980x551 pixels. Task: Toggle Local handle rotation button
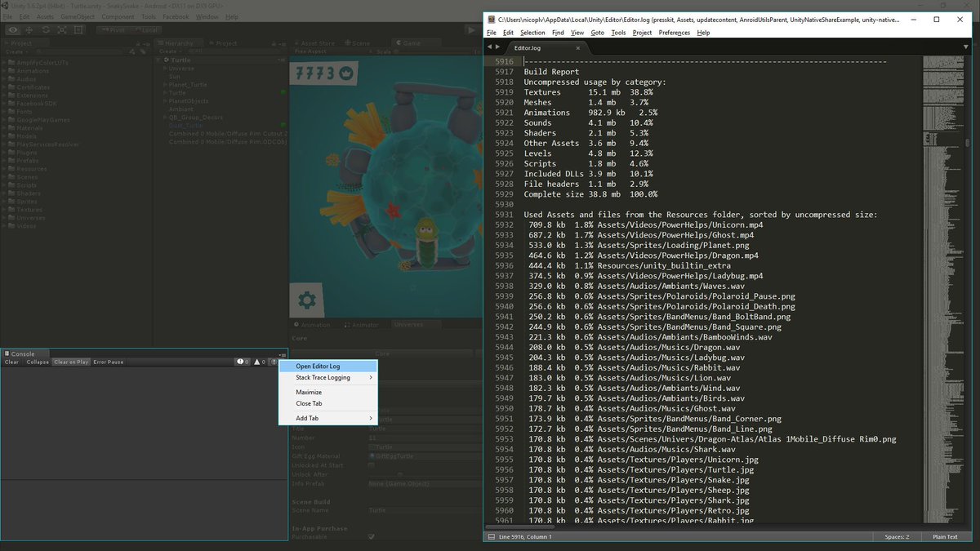point(145,29)
